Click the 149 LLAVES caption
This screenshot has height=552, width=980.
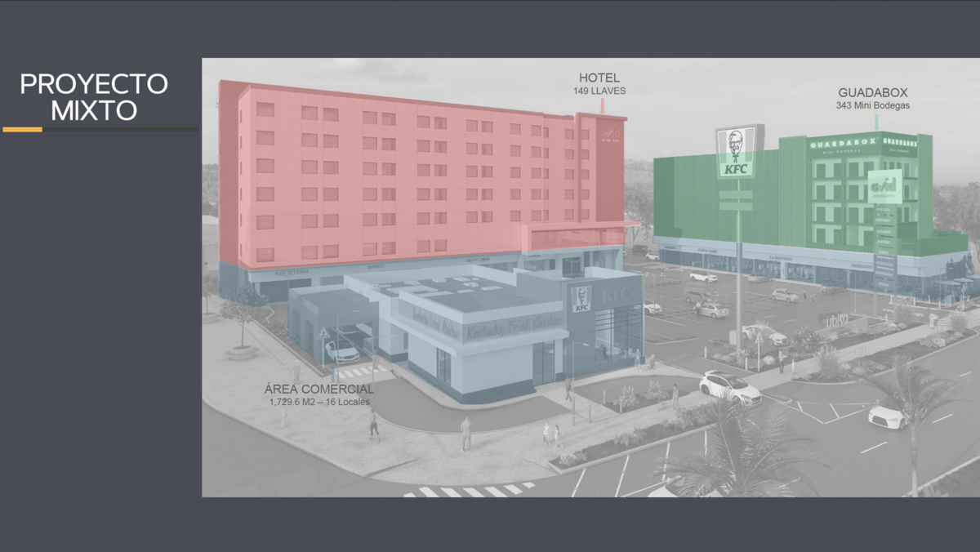pyautogui.click(x=599, y=91)
